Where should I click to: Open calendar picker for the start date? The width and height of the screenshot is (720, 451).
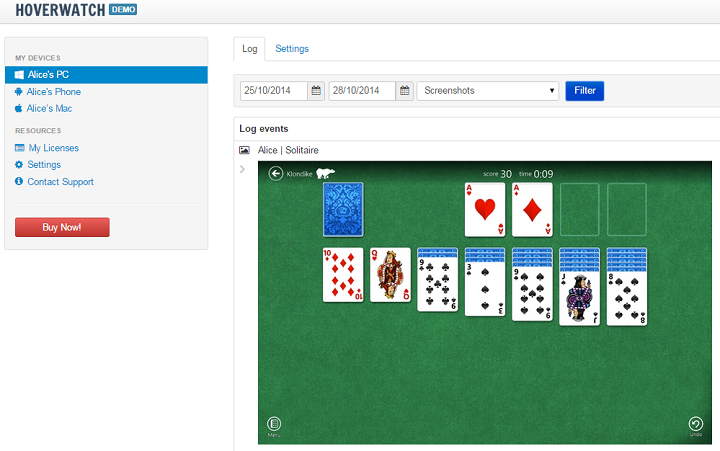316,91
